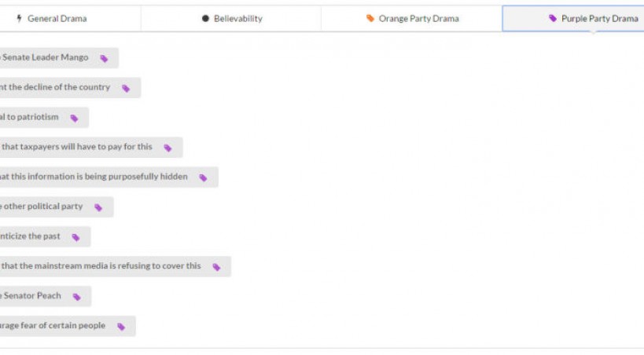Viewport: 644px width, 355px height.
Task: Click the tag icon after fear of certain people
Action: [x=121, y=327]
